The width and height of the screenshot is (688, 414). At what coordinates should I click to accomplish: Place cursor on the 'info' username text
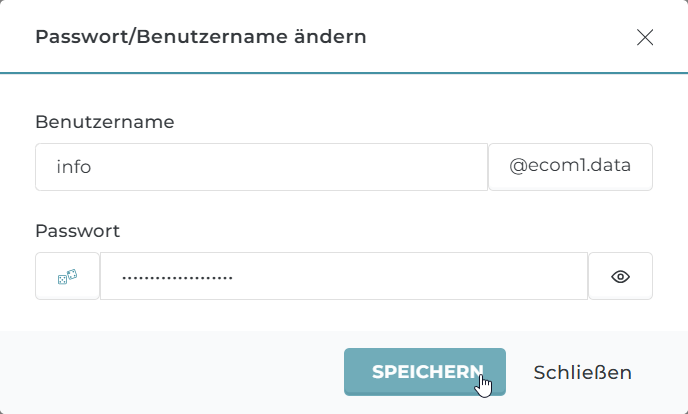(x=74, y=167)
